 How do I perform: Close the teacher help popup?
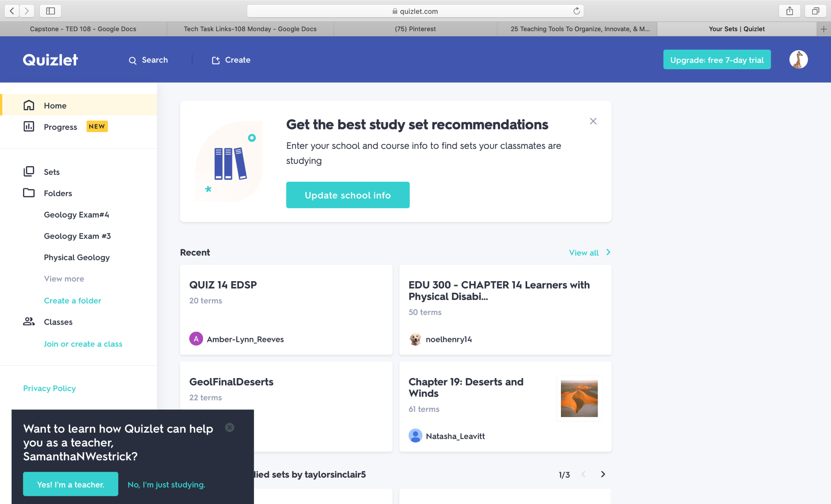click(230, 427)
